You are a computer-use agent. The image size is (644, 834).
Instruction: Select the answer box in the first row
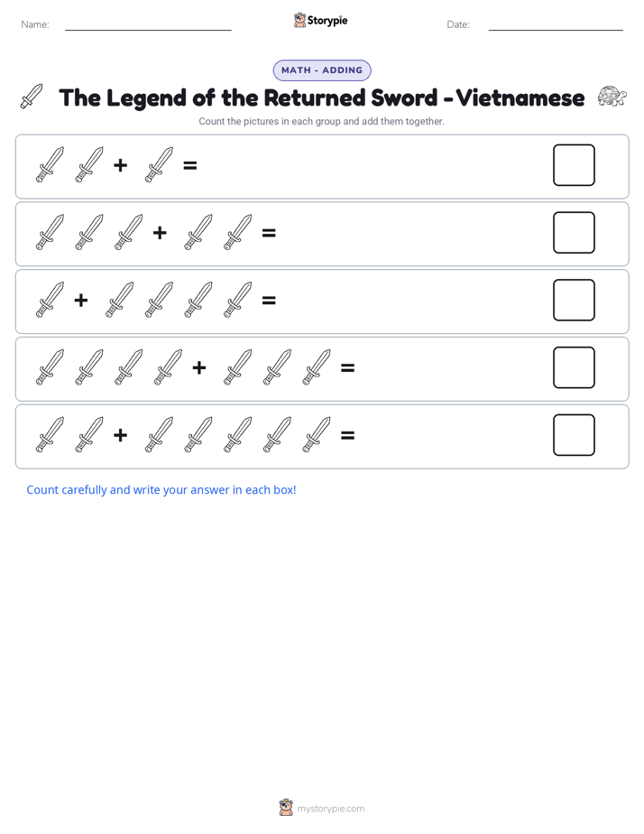574,165
